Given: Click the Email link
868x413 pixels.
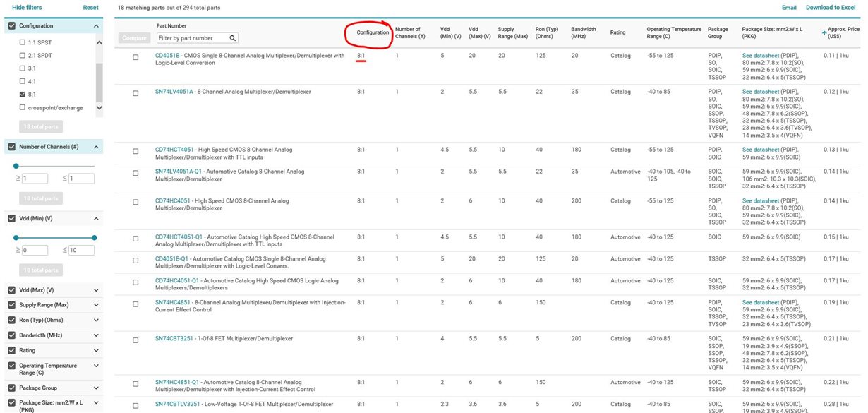Looking at the screenshot, I should tap(789, 7).
